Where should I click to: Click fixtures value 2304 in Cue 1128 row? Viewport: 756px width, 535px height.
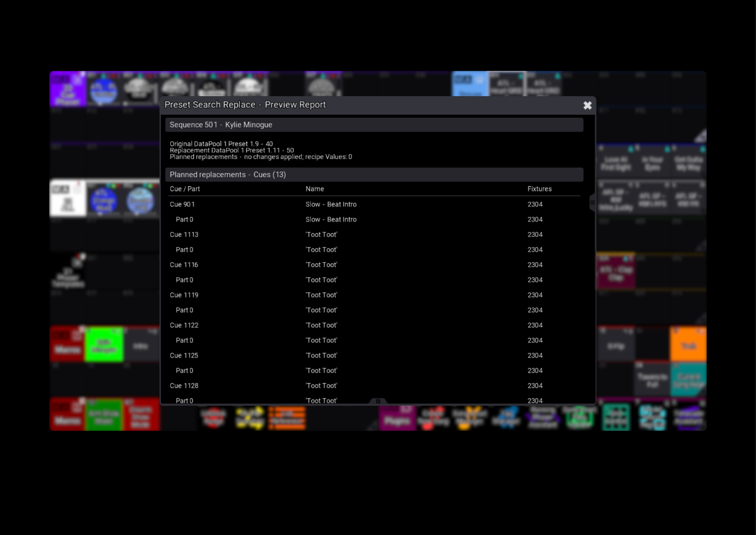(535, 386)
